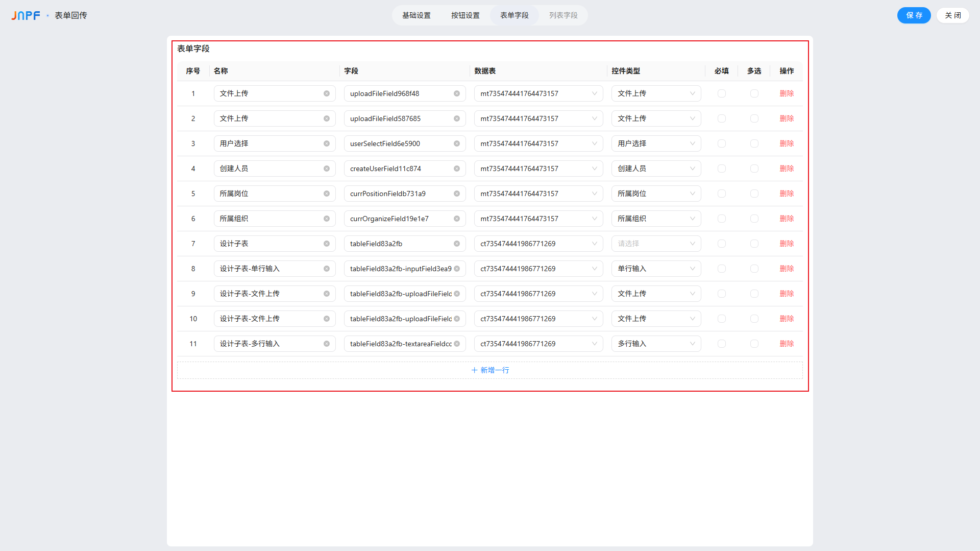Clear the tableField83a2fb field in row 7
The image size is (980, 551).
tap(456, 244)
